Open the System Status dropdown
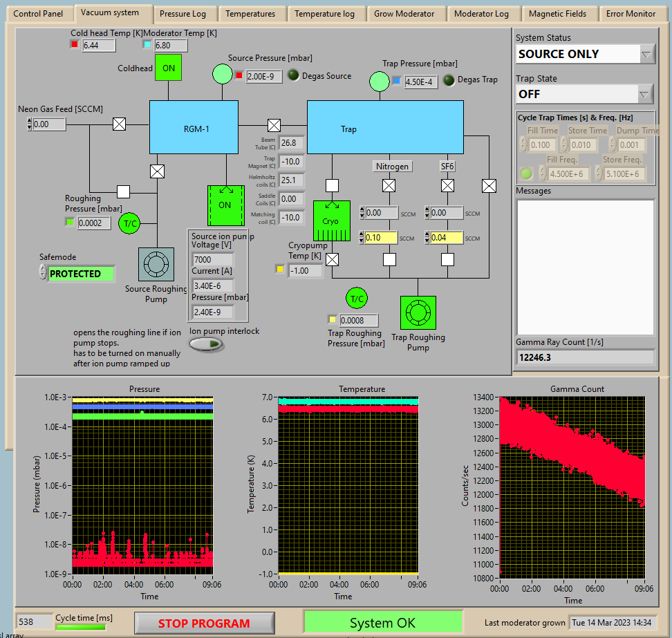Image resolution: width=672 pixels, height=638 pixels. pyautogui.click(x=646, y=54)
